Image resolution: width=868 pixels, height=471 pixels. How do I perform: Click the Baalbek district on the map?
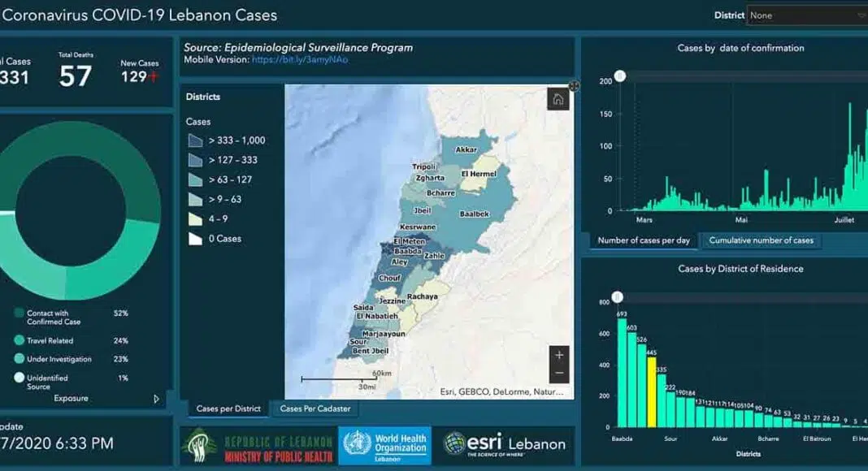(x=474, y=214)
